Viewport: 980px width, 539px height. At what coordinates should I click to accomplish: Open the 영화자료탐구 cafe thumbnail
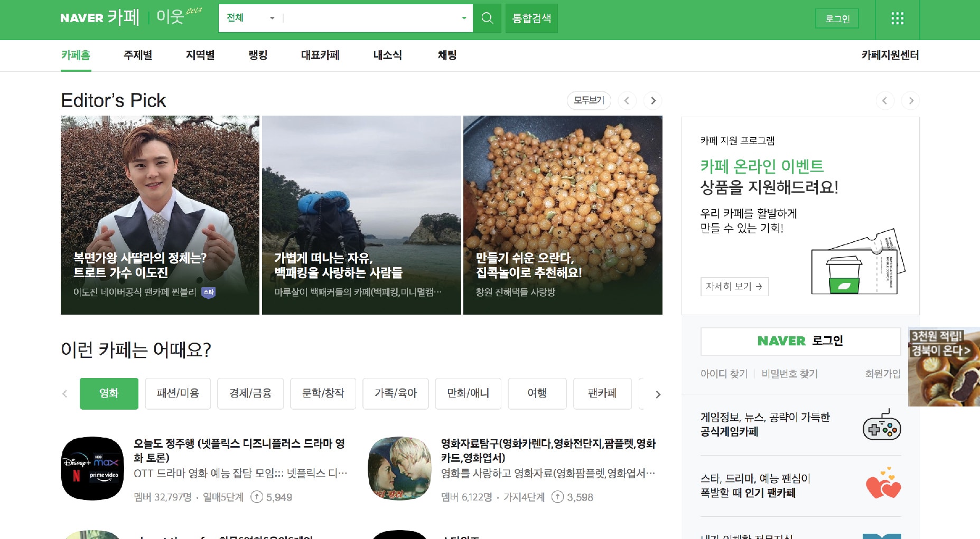[x=399, y=468]
